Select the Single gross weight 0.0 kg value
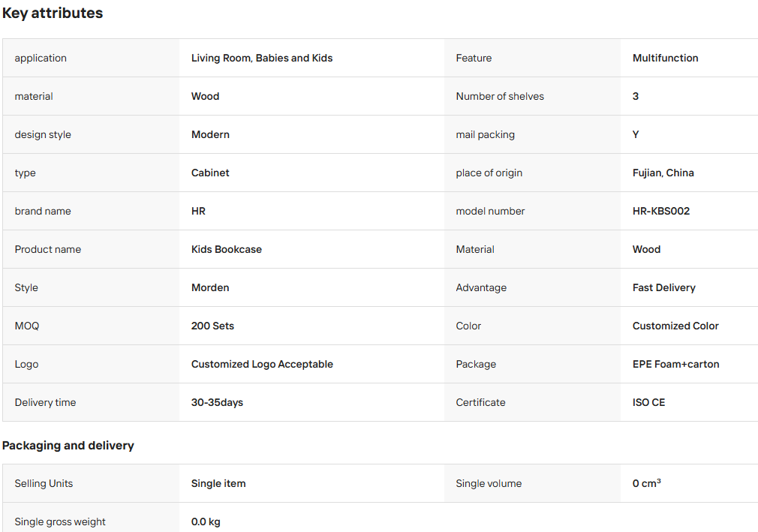The height and width of the screenshot is (532, 758). [206, 521]
